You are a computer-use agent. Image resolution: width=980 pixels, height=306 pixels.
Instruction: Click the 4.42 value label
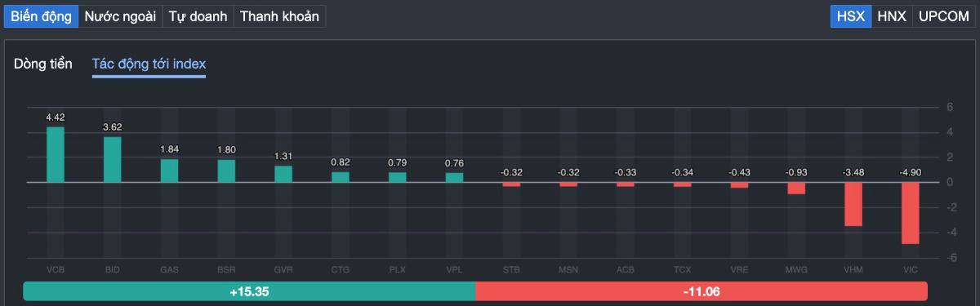tap(56, 118)
